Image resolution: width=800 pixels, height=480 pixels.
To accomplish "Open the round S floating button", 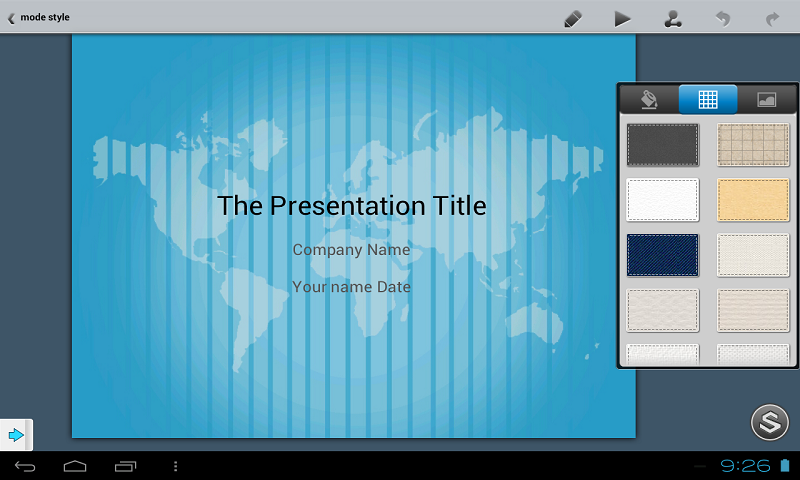I will click(769, 422).
